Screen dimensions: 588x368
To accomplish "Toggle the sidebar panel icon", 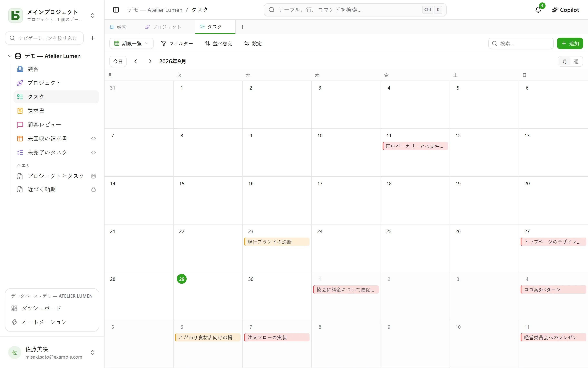I will [x=116, y=10].
